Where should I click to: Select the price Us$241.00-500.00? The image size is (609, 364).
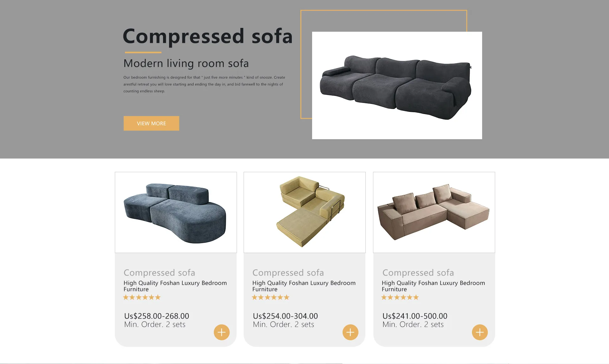pos(415,316)
